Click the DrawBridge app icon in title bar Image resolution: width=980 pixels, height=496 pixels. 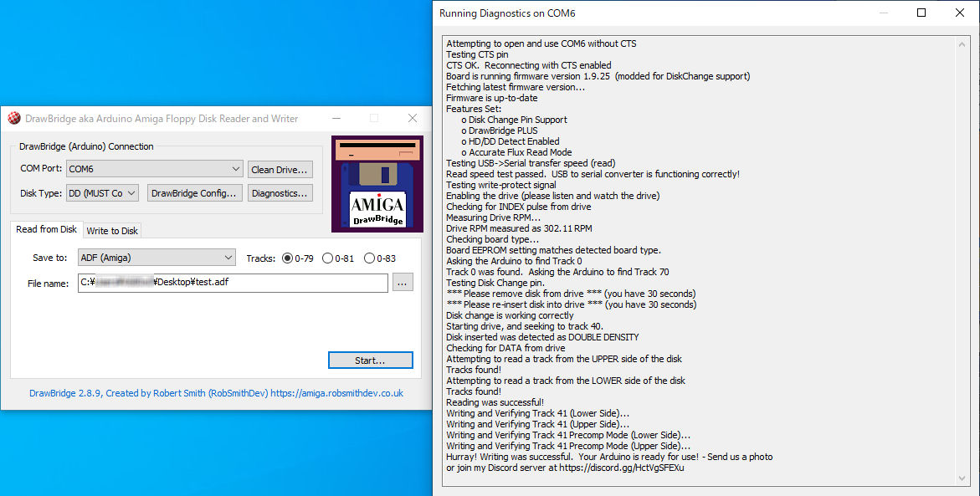tap(13, 118)
